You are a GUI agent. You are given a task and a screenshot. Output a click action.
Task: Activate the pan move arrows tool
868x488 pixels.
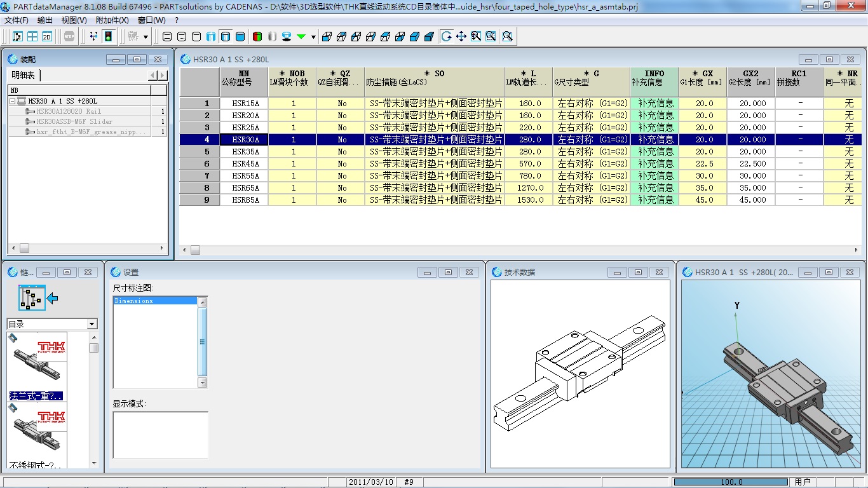tap(461, 37)
